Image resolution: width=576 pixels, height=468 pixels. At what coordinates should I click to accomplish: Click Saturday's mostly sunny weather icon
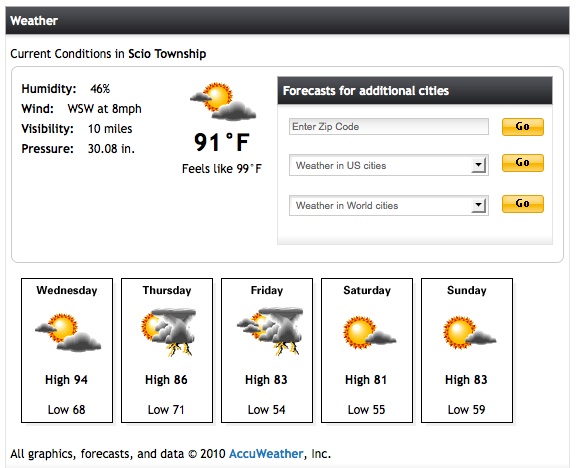click(369, 332)
